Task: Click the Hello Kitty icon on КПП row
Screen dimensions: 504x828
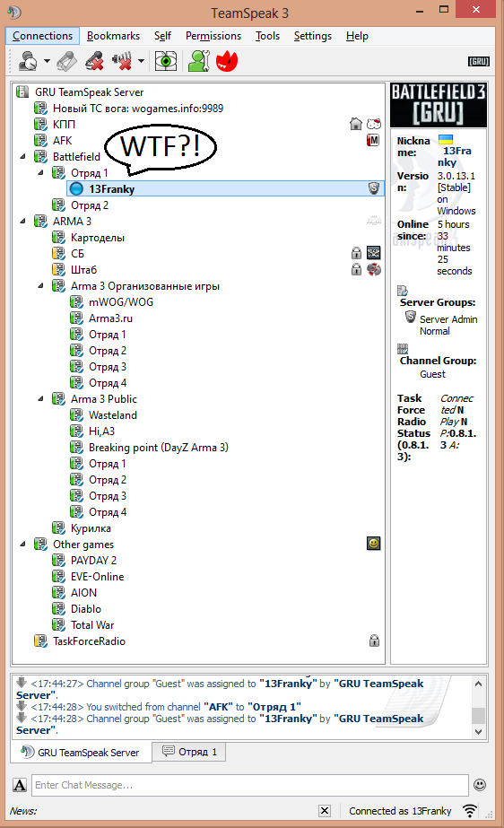Action: point(374,124)
